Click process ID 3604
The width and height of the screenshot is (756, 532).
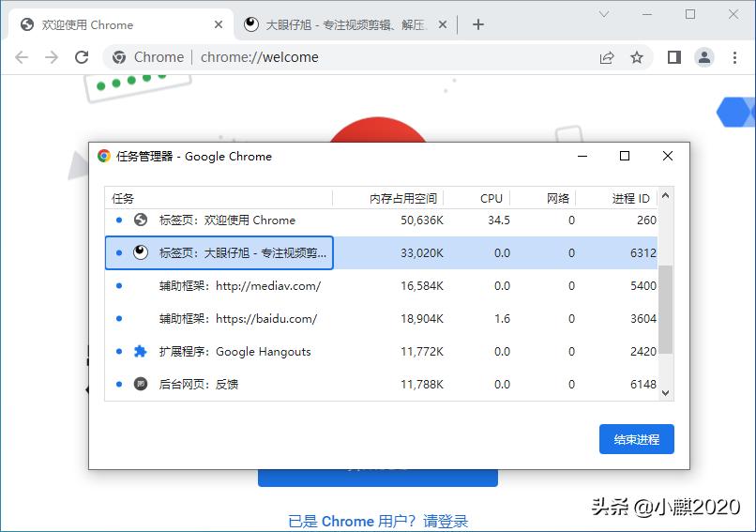tap(643, 319)
